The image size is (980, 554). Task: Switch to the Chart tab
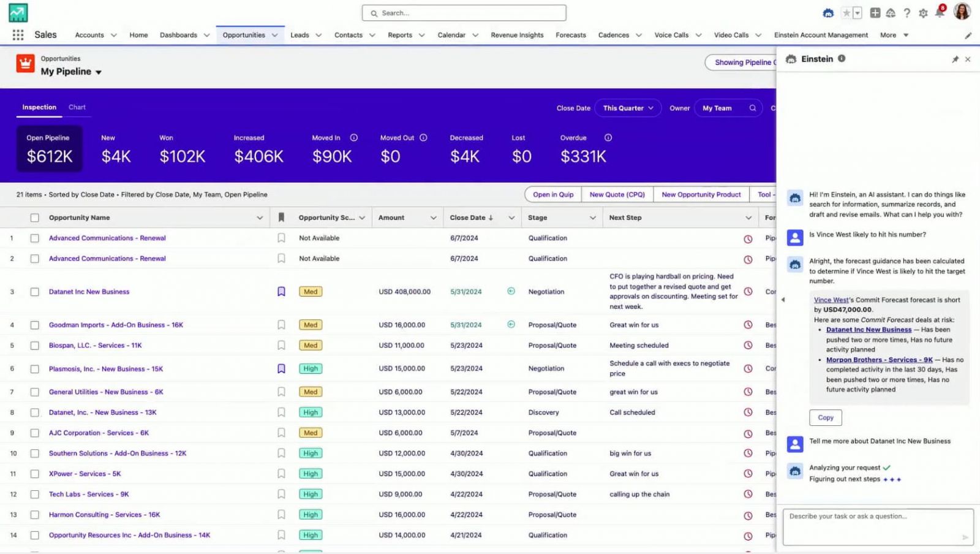click(77, 107)
